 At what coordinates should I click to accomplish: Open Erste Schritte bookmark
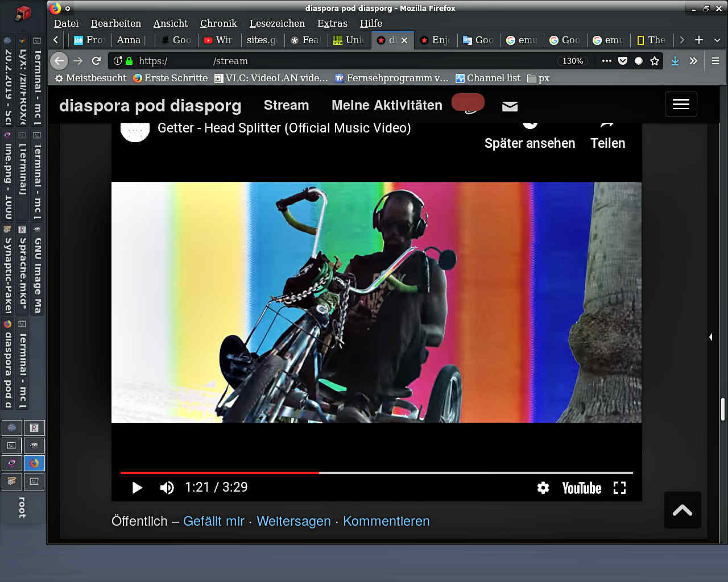[170, 78]
